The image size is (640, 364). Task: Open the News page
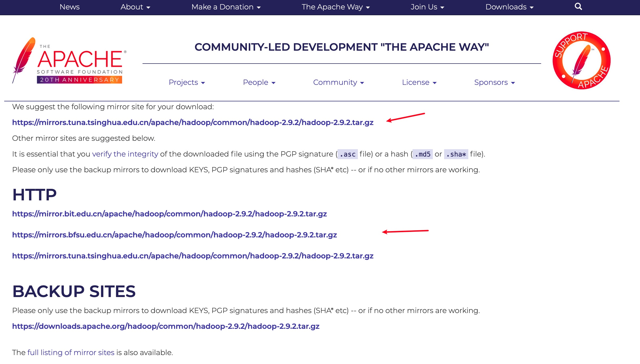tap(69, 7)
